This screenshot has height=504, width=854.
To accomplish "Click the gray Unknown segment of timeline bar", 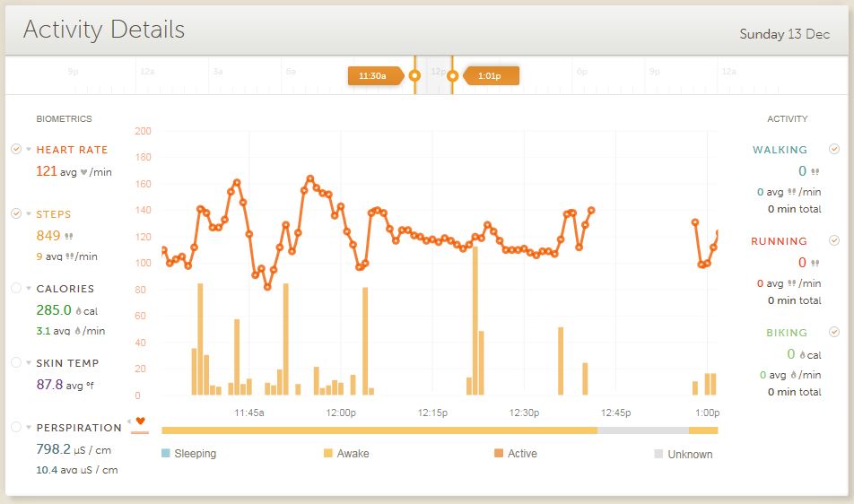I will point(642,430).
